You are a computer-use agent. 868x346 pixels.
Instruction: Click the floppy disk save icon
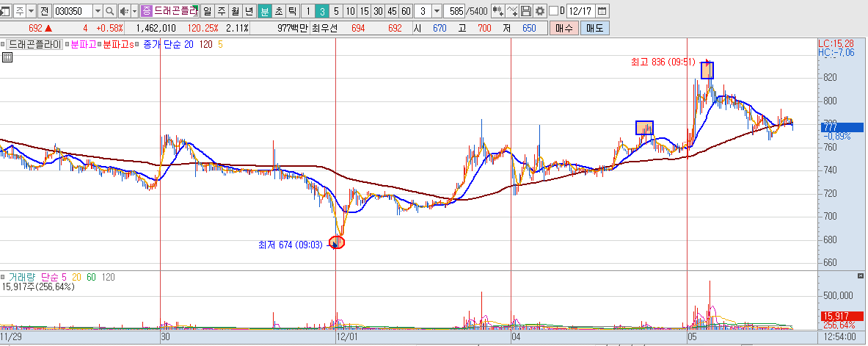[x=526, y=10]
